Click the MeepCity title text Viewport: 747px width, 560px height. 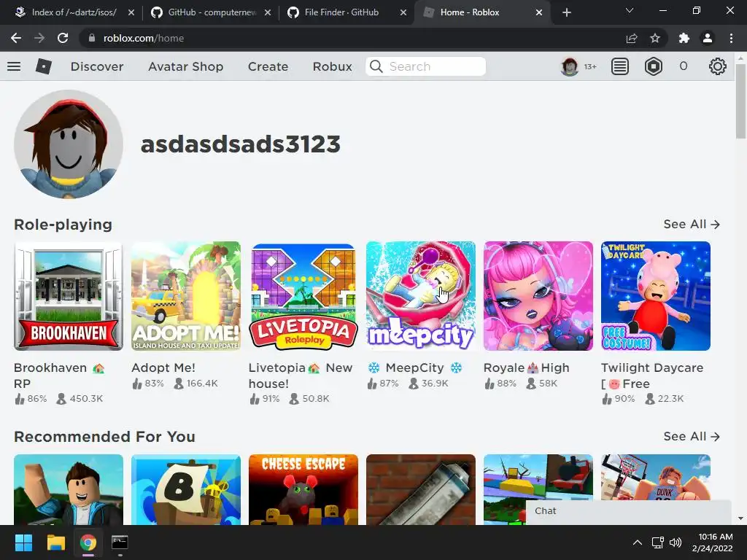(x=415, y=367)
